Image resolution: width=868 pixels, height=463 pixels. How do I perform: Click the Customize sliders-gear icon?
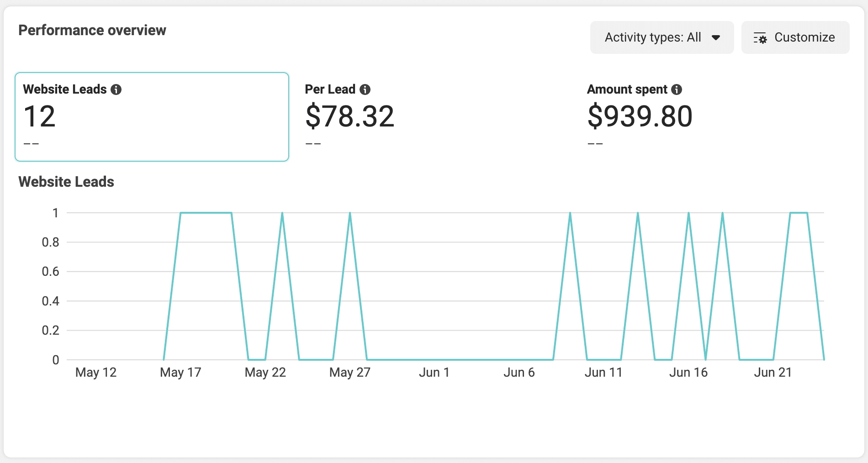(x=760, y=38)
